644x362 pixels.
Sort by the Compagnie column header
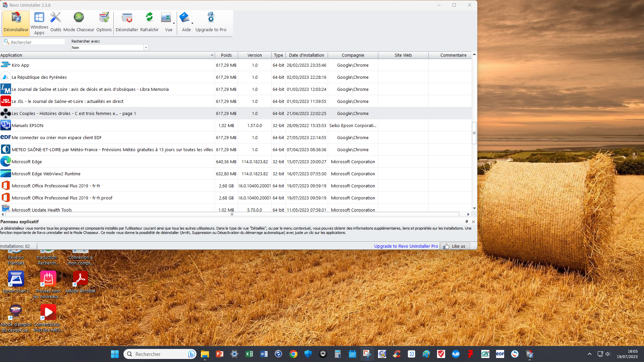(x=353, y=55)
